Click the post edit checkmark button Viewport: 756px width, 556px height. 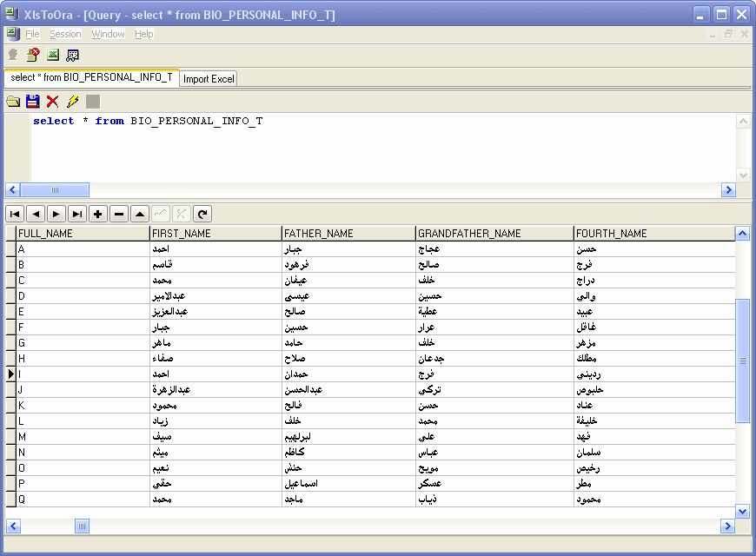click(x=161, y=214)
